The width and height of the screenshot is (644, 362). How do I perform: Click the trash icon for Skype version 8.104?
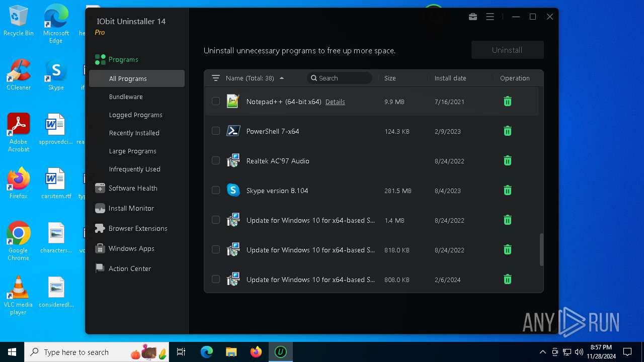(x=508, y=191)
